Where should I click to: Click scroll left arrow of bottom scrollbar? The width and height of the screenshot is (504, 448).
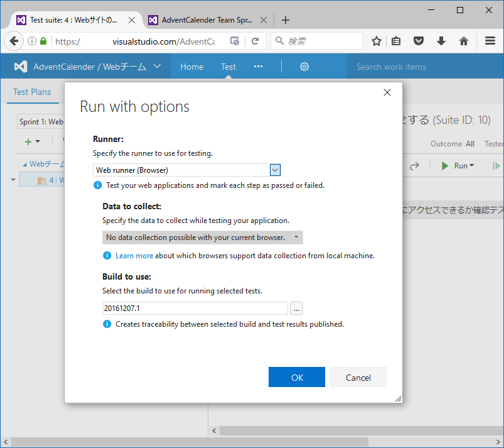point(6,442)
